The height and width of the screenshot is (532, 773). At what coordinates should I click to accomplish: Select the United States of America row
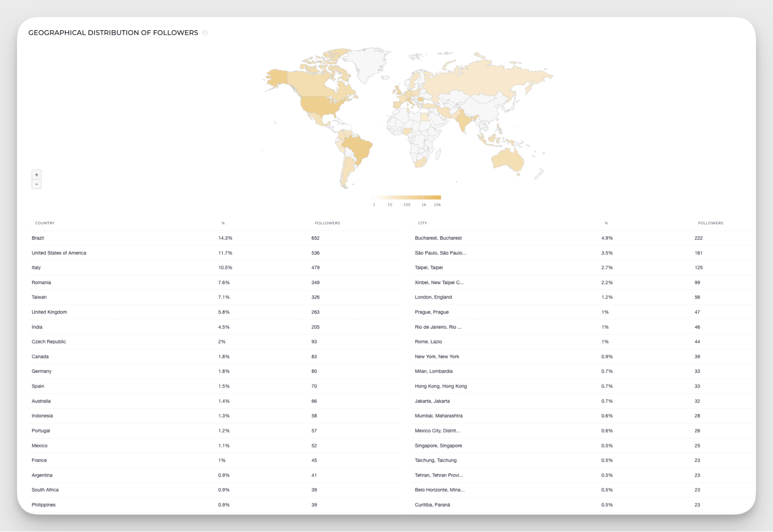[x=59, y=253]
